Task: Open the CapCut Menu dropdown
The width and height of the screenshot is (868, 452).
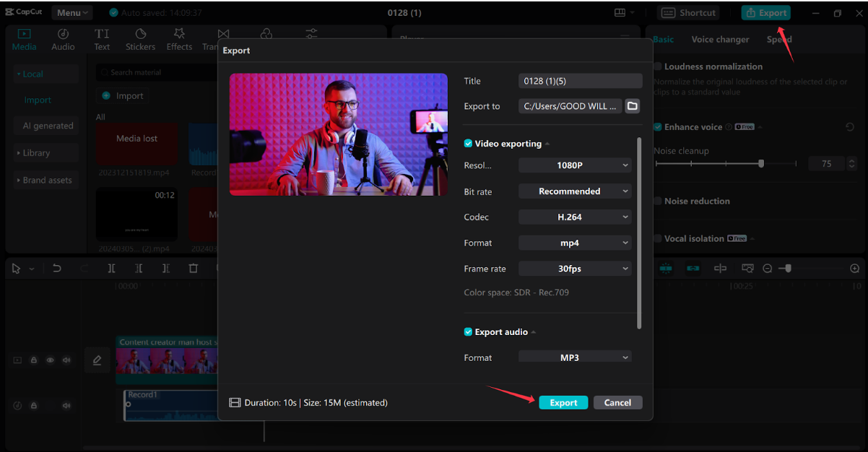Action: tap(72, 13)
